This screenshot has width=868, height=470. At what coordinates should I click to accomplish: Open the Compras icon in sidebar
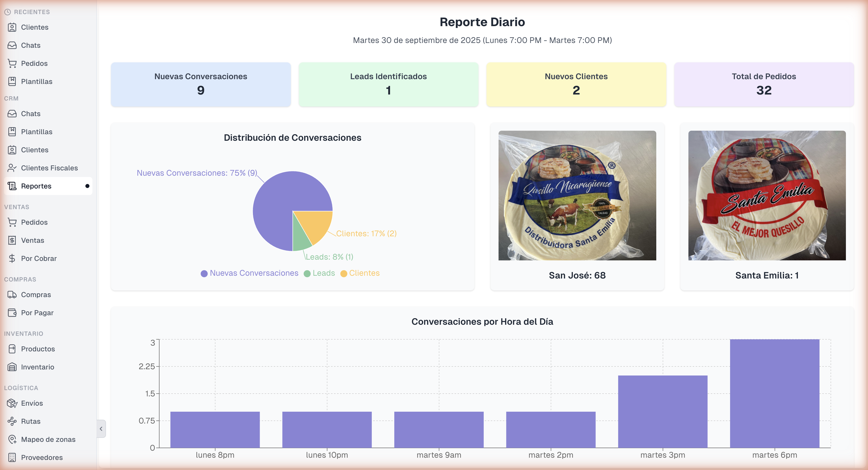pos(12,294)
